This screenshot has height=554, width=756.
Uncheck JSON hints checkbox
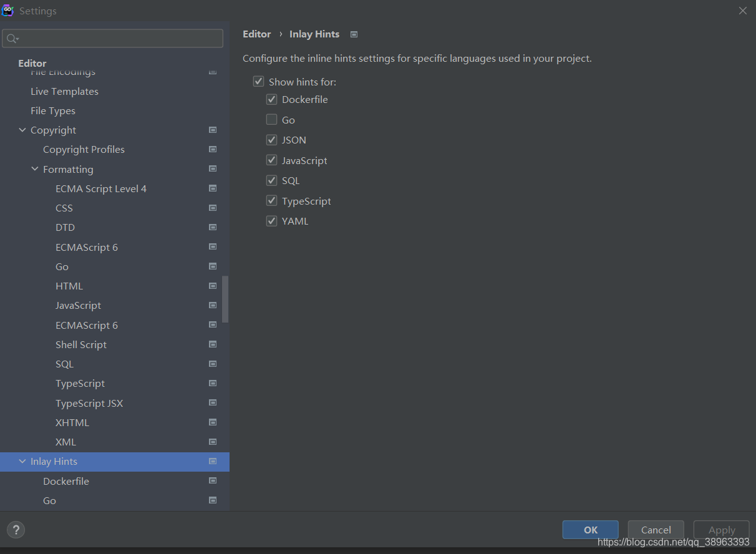pyautogui.click(x=271, y=140)
